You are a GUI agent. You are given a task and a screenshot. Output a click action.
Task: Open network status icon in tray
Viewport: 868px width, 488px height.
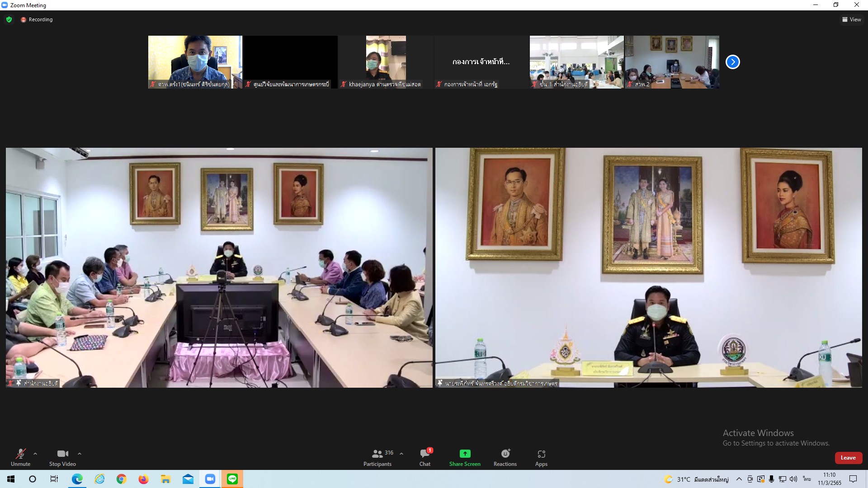pyautogui.click(x=783, y=479)
